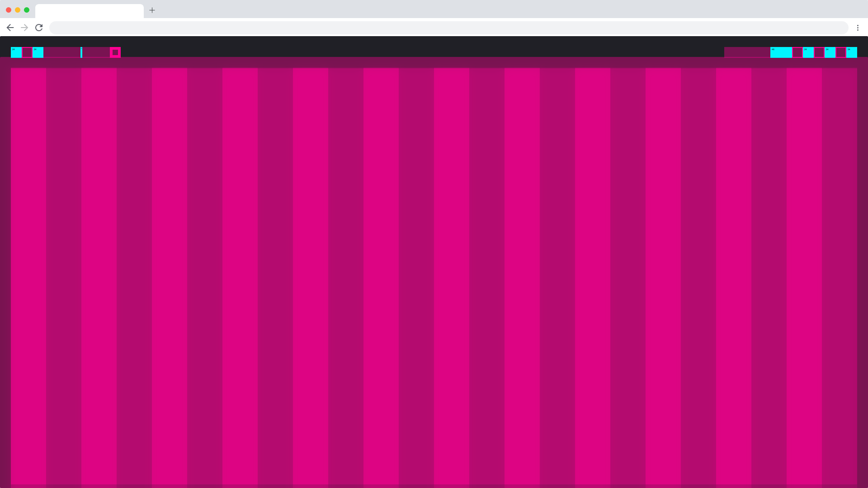
Task: Click outlined square right of the 48 block
Action: [x=797, y=52]
